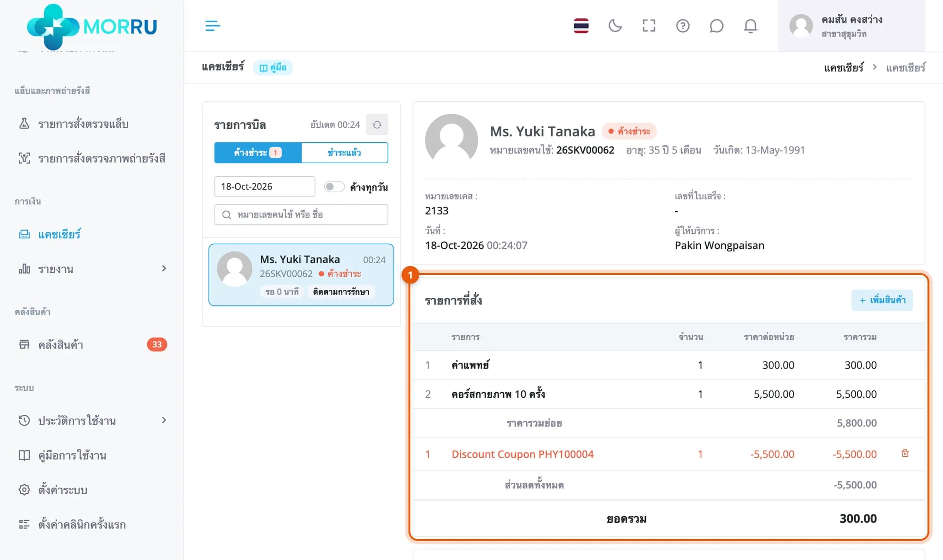
Task: Click Discount Coupon PHY100004 text
Action: [x=522, y=454]
